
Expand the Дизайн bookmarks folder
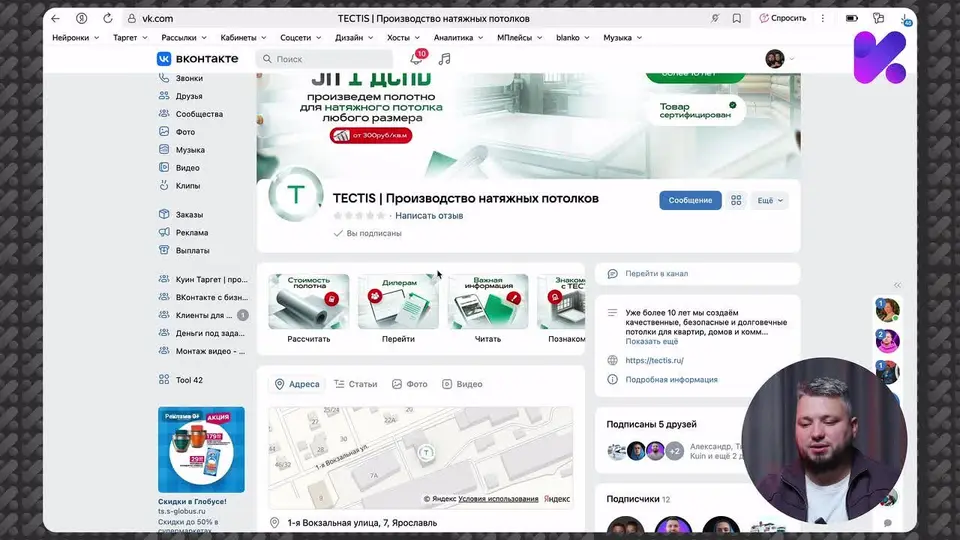[354, 37]
